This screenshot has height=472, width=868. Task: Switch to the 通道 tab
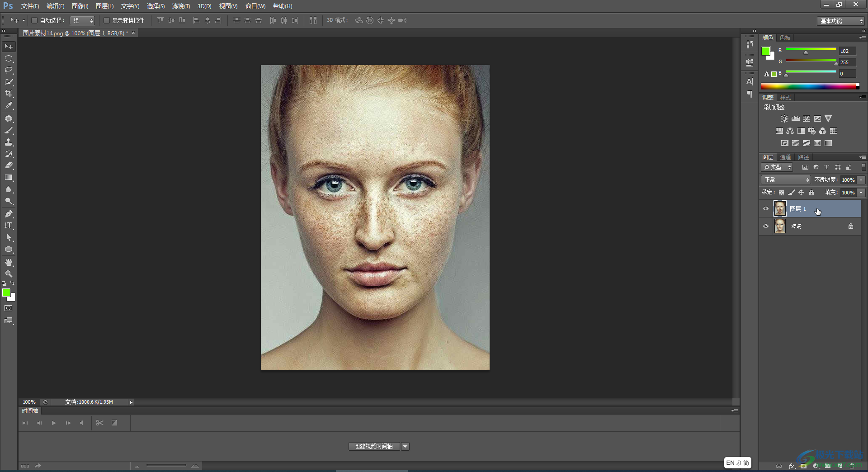point(785,157)
